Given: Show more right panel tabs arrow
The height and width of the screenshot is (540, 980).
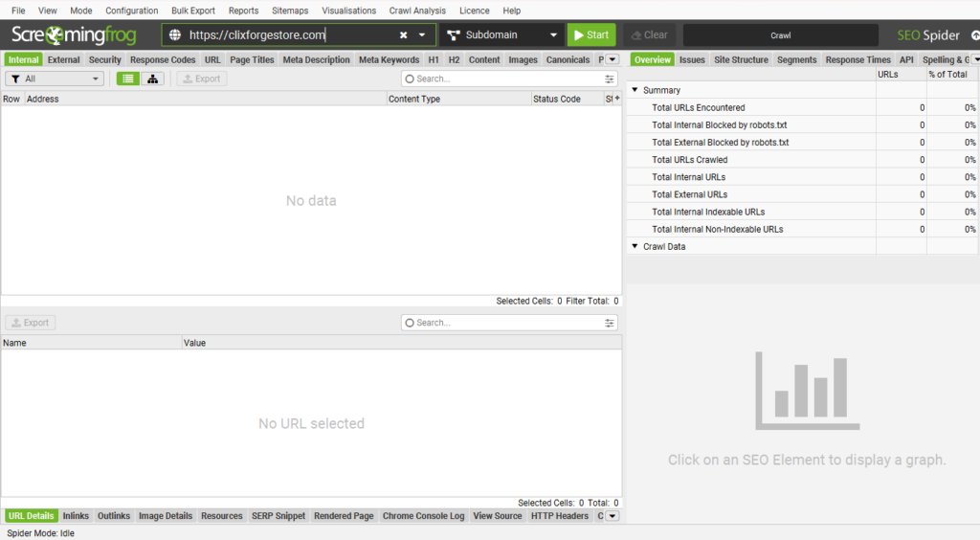Looking at the screenshot, I should pos(975,59).
